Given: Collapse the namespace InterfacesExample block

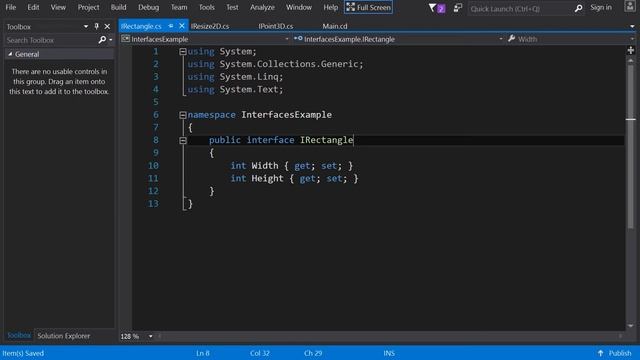Looking at the screenshot, I should click(x=183, y=115).
